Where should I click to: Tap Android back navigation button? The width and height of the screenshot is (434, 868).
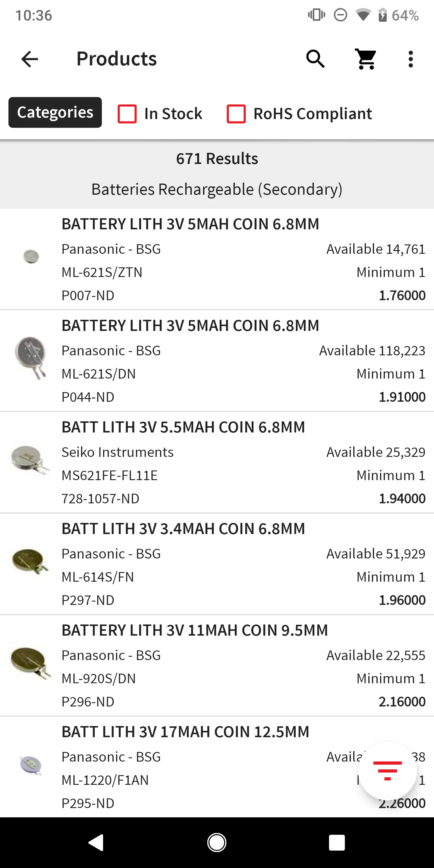click(96, 842)
